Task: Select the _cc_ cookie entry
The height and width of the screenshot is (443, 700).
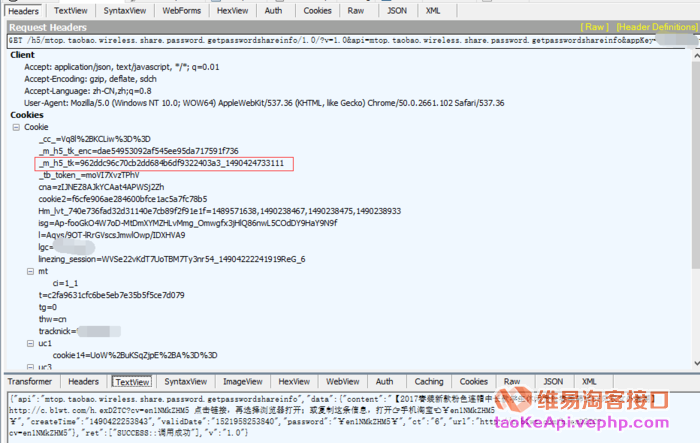Action: [x=95, y=139]
